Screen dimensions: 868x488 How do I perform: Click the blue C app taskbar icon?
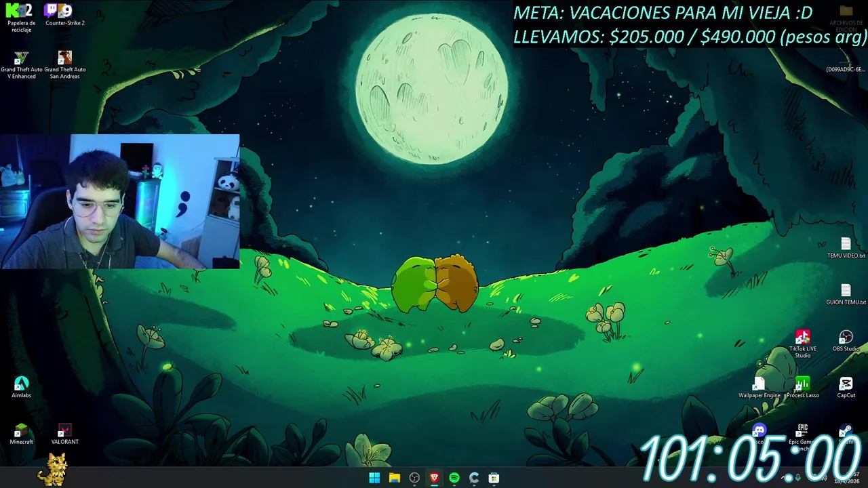pyautogui.click(x=474, y=478)
